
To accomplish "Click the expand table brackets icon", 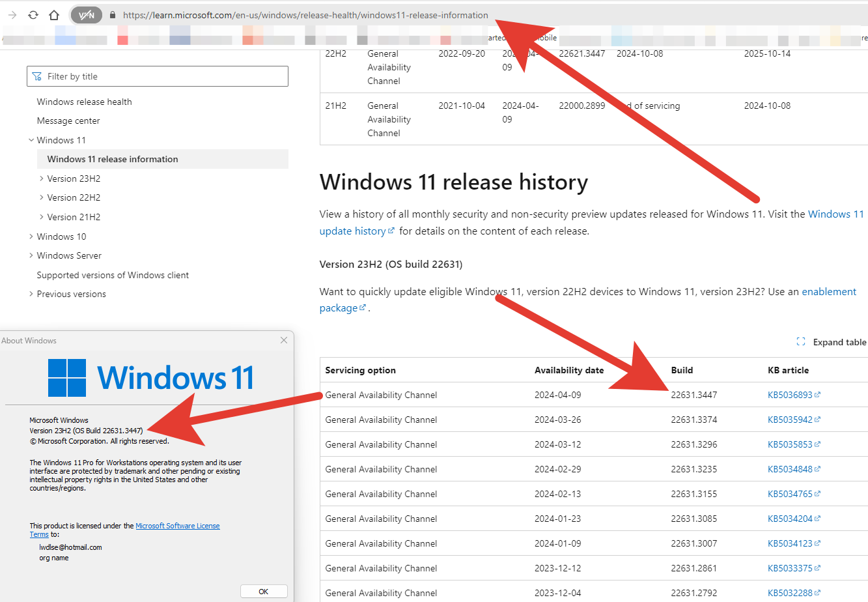I will click(x=801, y=342).
